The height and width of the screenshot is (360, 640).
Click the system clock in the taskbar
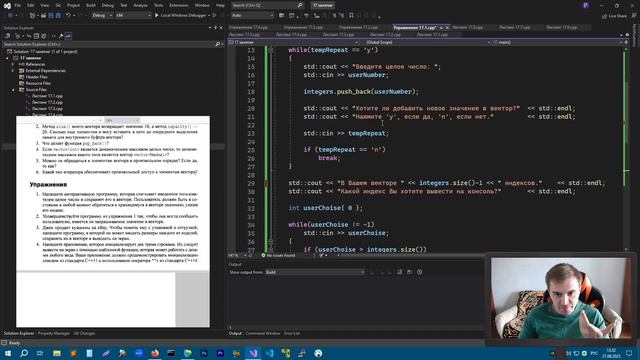(x=611, y=353)
